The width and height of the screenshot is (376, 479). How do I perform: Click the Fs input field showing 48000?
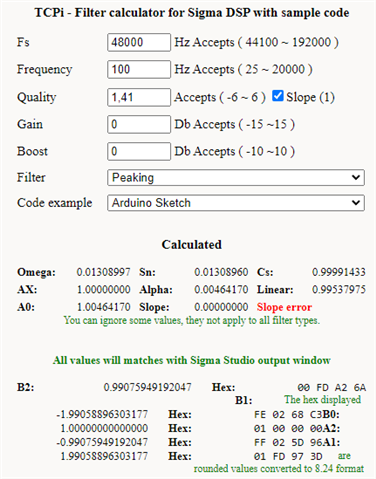click(139, 42)
